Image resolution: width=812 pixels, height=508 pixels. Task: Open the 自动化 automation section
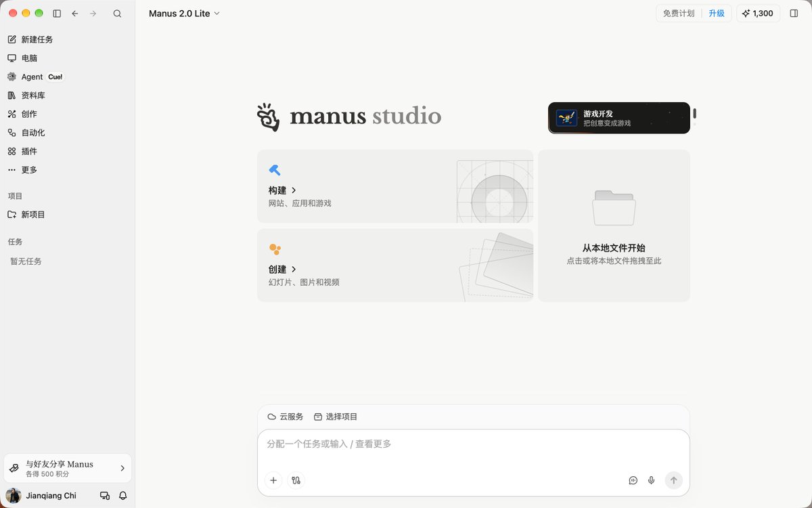[x=68, y=133]
